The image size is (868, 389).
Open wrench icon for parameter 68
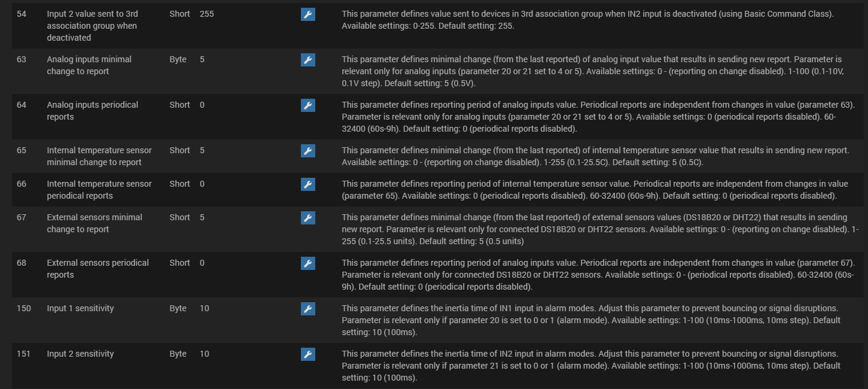307,263
